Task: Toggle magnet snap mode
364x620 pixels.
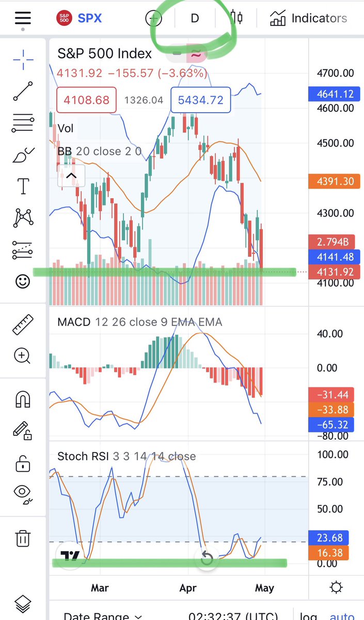Action: click(x=23, y=399)
